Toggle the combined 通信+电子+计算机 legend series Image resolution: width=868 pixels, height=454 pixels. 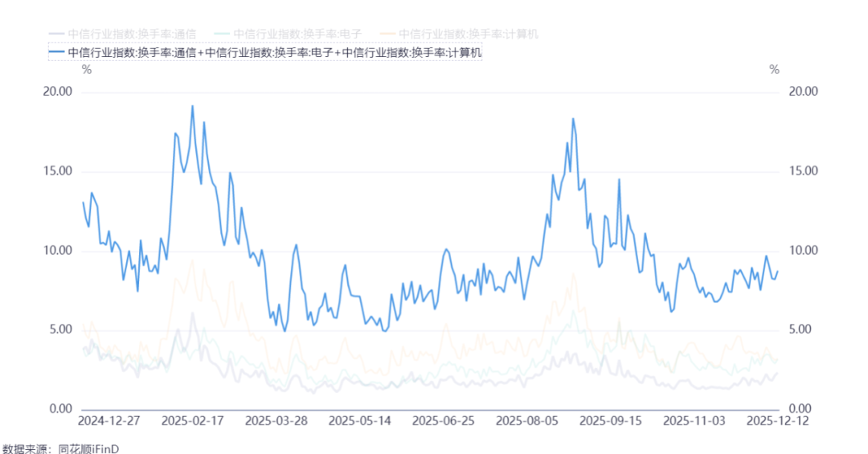[265, 52]
